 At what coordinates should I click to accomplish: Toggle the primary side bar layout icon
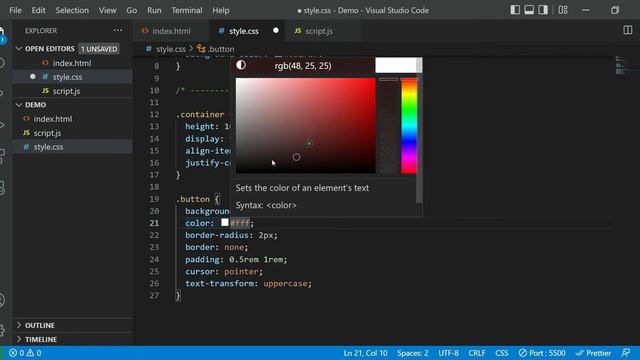coord(515,10)
